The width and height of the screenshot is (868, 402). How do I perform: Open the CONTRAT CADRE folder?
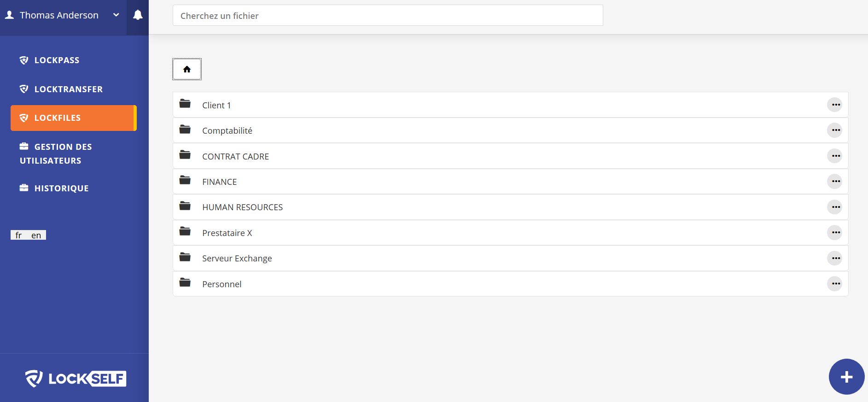235,157
